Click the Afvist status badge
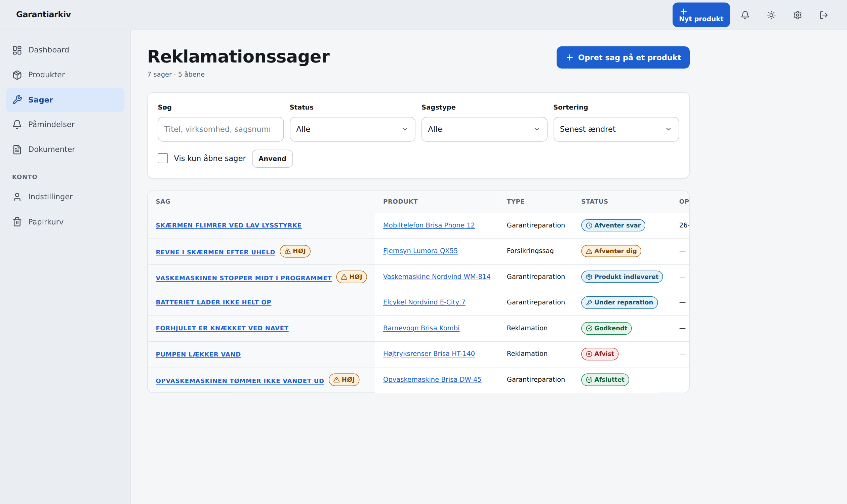 600,353
